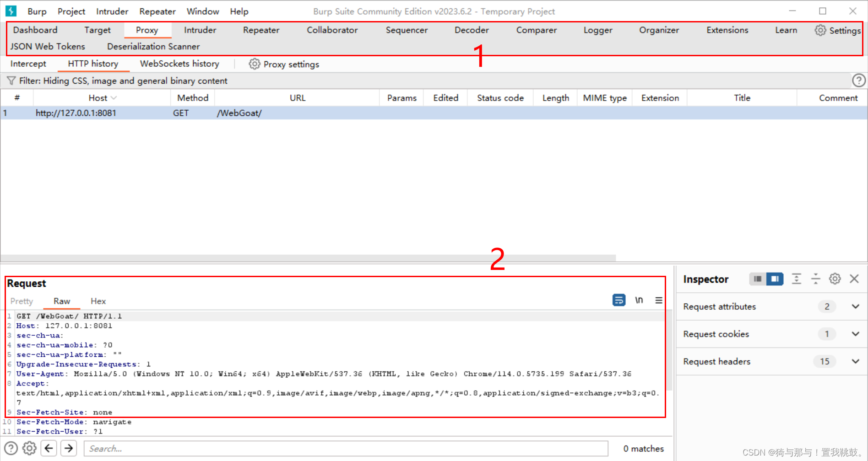Open the Sequencer tab
Viewport: 868px width, 461px height.
pos(407,30)
